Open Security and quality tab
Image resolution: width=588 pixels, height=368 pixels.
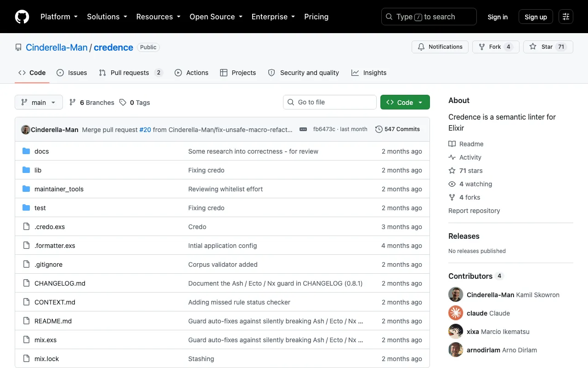303,73
